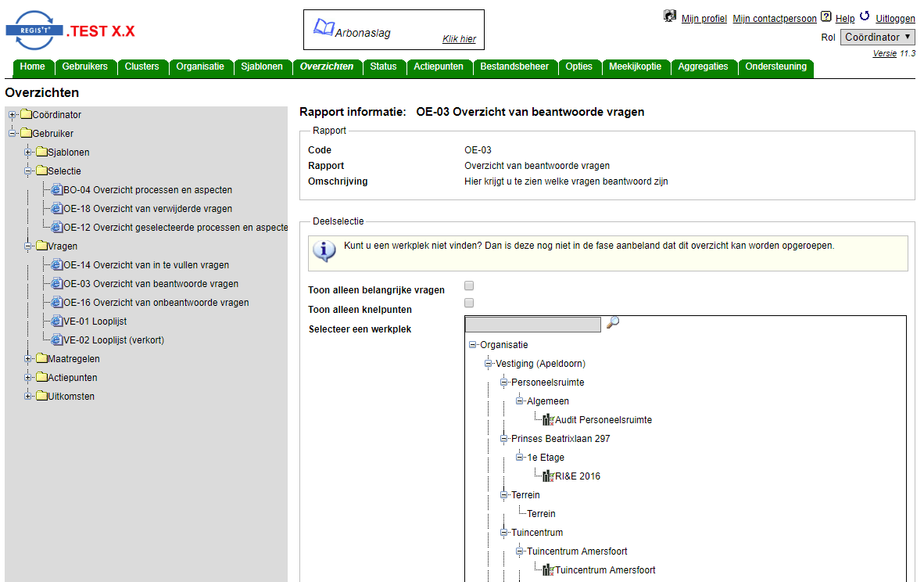Image resolution: width=924 pixels, height=582 pixels.
Task: Click the Regis't logo icon
Action: tap(34, 30)
